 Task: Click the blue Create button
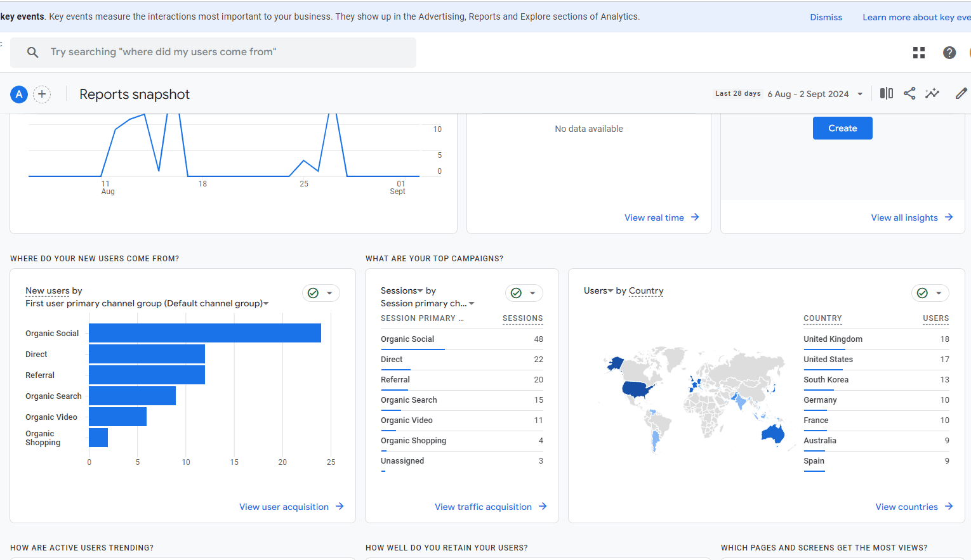click(843, 128)
